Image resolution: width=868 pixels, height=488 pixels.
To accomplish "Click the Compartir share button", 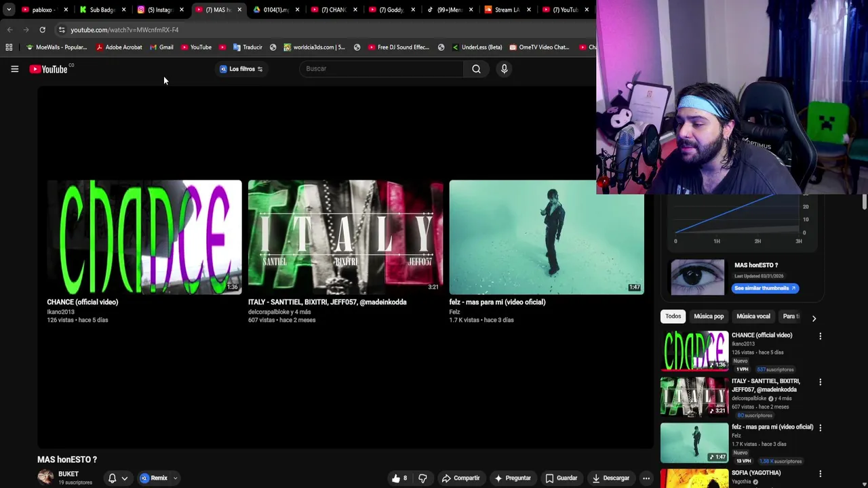I will pyautogui.click(x=460, y=478).
